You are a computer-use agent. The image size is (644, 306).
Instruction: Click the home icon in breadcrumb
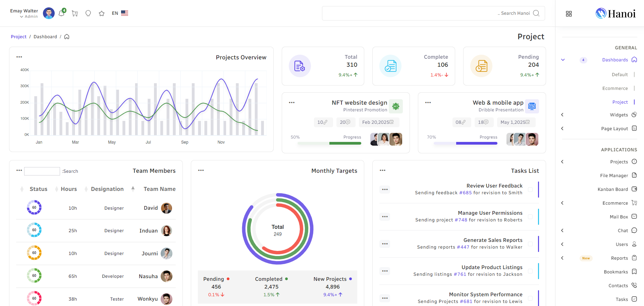click(67, 37)
